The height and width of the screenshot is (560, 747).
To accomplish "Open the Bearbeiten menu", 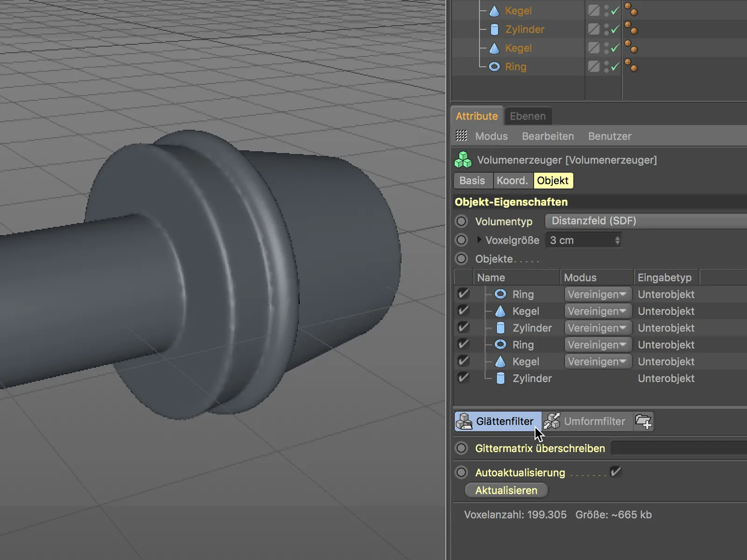I will tap(548, 136).
